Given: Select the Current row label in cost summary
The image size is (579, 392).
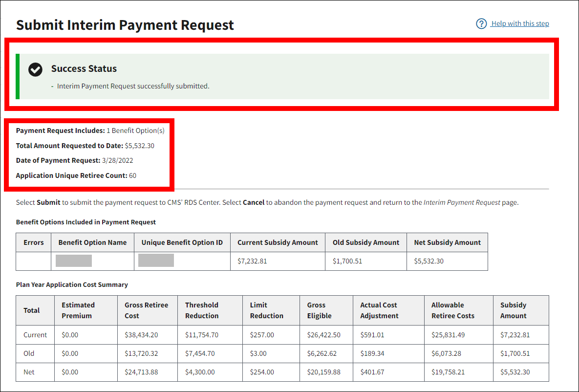Looking at the screenshot, I should [x=35, y=335].
